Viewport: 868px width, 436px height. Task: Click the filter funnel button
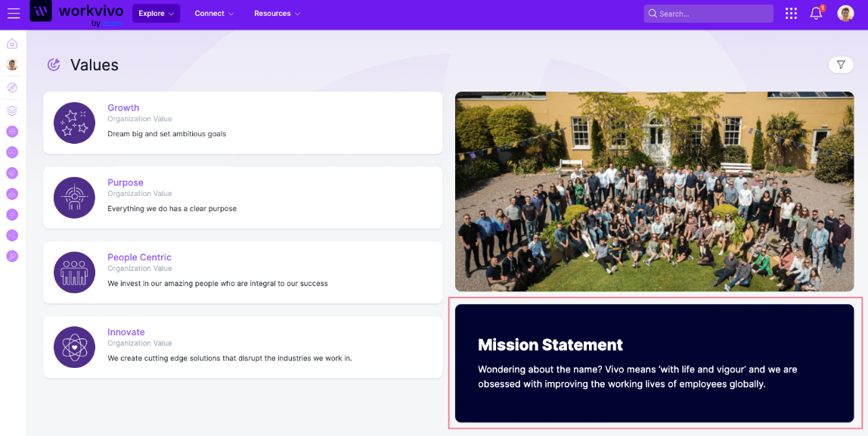(x=841, y=65)
